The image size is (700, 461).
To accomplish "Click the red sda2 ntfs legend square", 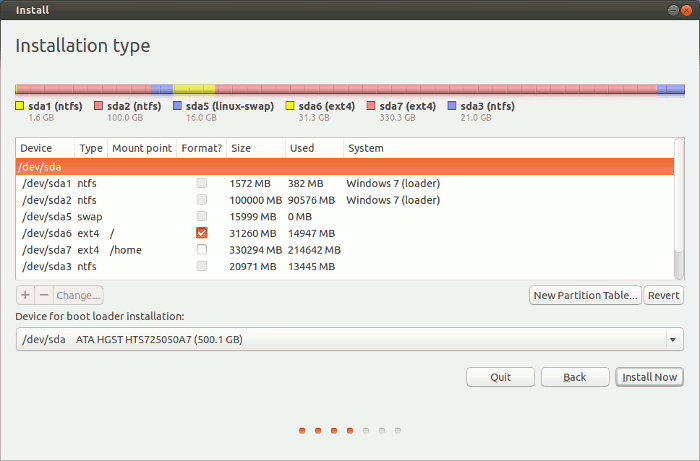I will tap(98, 105).
